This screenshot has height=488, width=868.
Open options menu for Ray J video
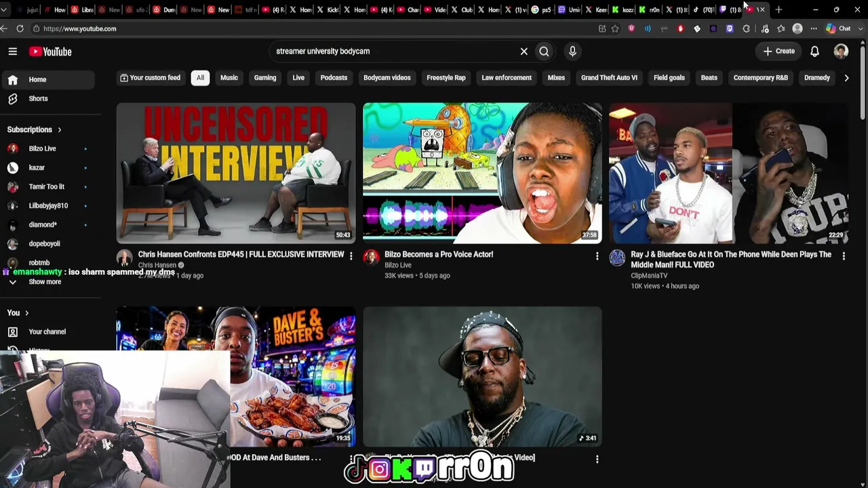(844, 256)
